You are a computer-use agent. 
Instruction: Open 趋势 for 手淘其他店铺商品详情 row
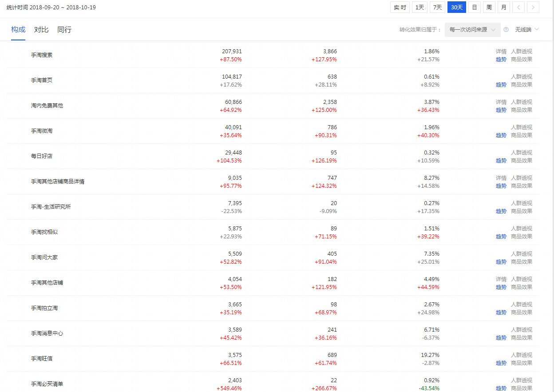tap(501, 186)
